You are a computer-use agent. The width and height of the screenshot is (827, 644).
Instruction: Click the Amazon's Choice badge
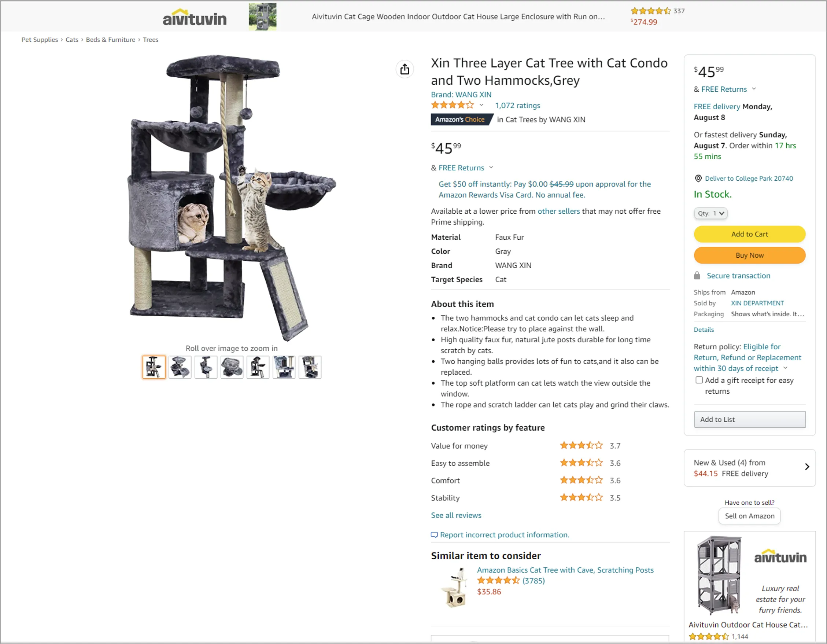pyautogui.click(x=461, y=120)
